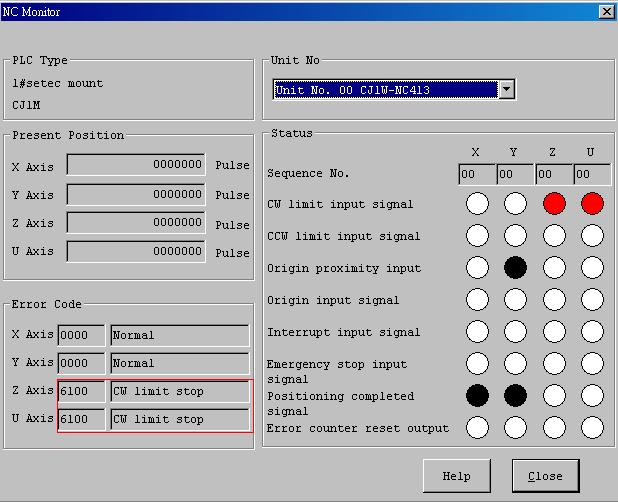618x502 pixels.
Task: Click the Z Axis error code 6100 field
Action: tap(81, 391)
